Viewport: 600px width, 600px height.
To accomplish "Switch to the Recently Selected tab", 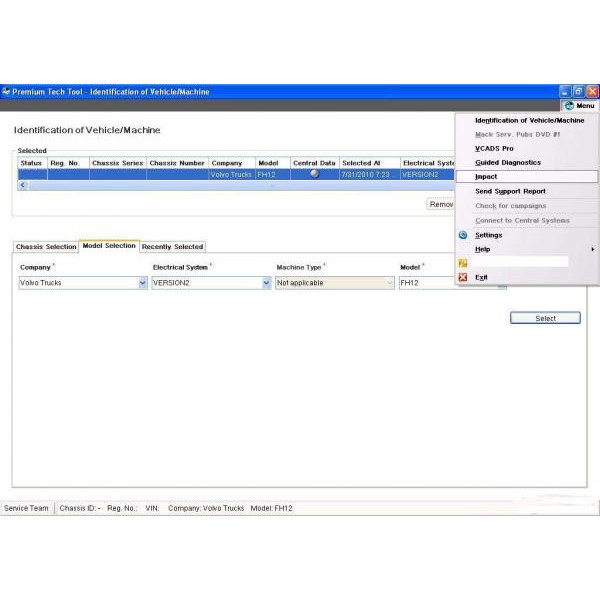I will click(x=172, y=247).
